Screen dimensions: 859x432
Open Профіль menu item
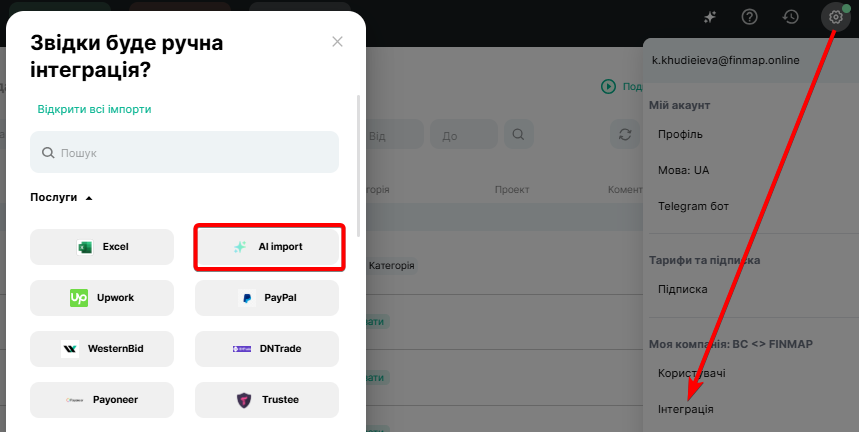[680, 134]
